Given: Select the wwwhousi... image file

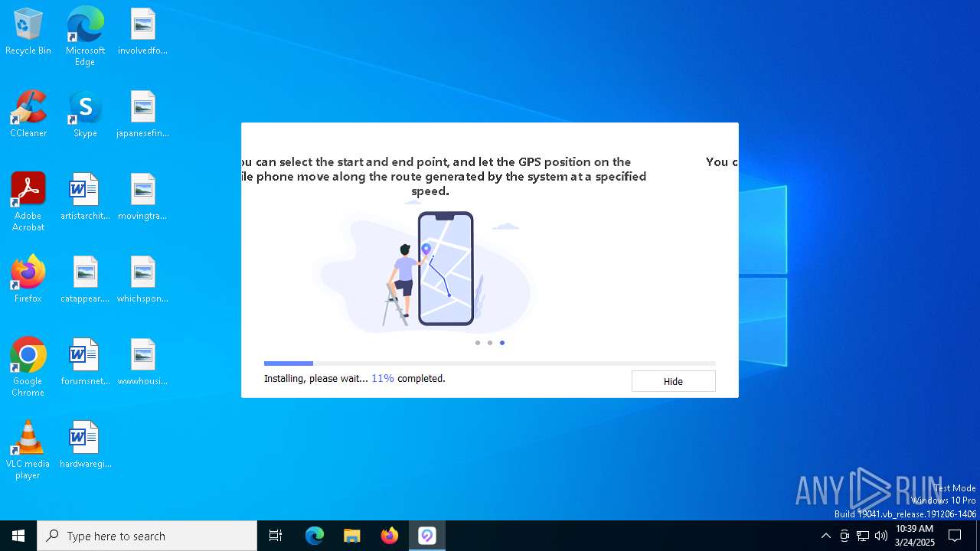Looking at the screenshot, I should point(143,363).
